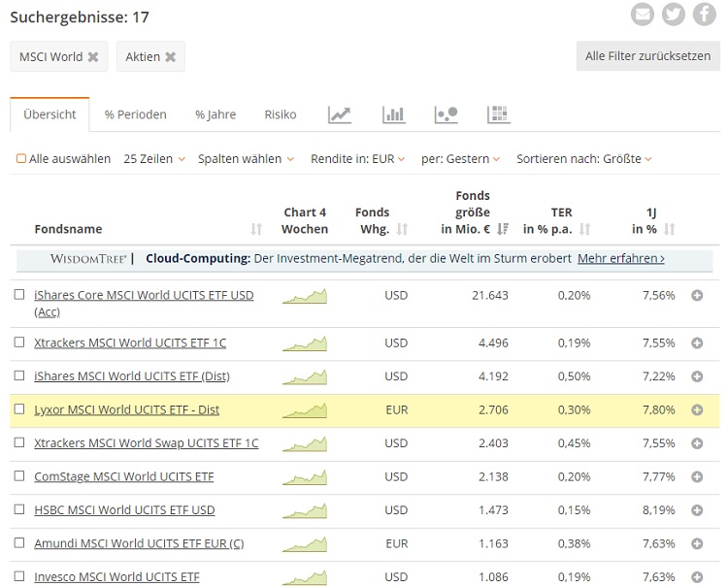
Task: Click plus icon for Xtrackers MSCI World 1C
Action: coord(697,342)
